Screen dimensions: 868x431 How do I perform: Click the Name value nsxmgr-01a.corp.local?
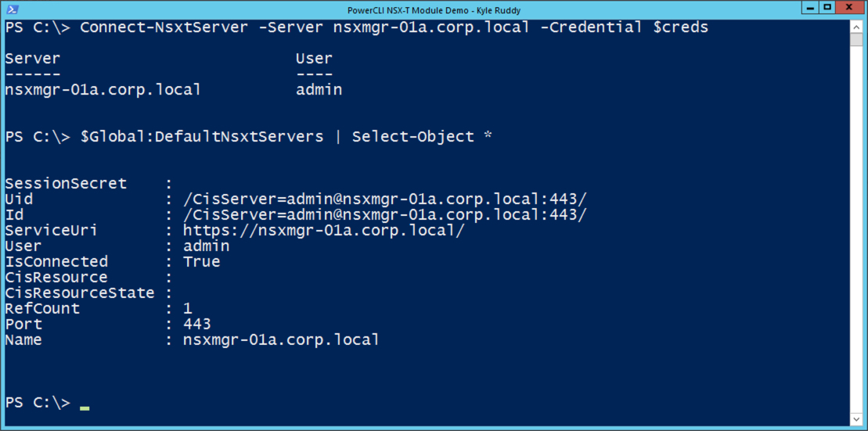281,339
